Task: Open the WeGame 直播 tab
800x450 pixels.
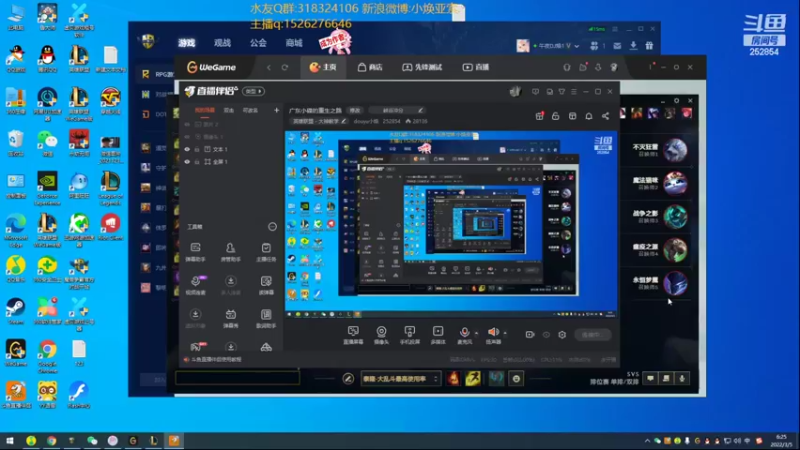Action: (x=476, y=67)
